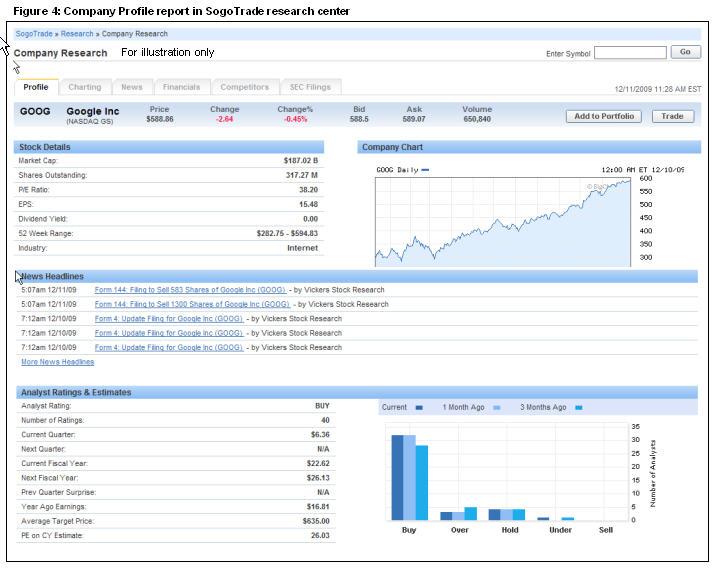Click Industry value Internet
The image size is (713, 568).
[302, 248]
